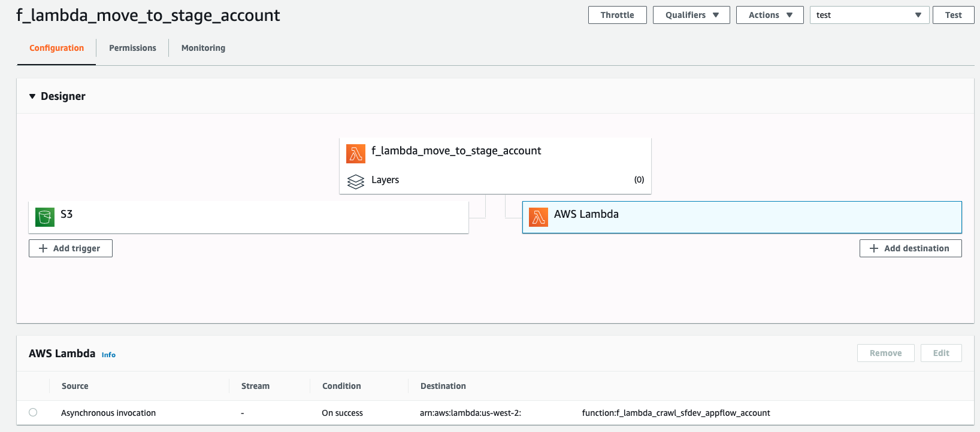Viewport: 980px width, 432px height.
Task: Click the page title f_lambda_move_to_stage_account
Action: [x=148, y=16]
